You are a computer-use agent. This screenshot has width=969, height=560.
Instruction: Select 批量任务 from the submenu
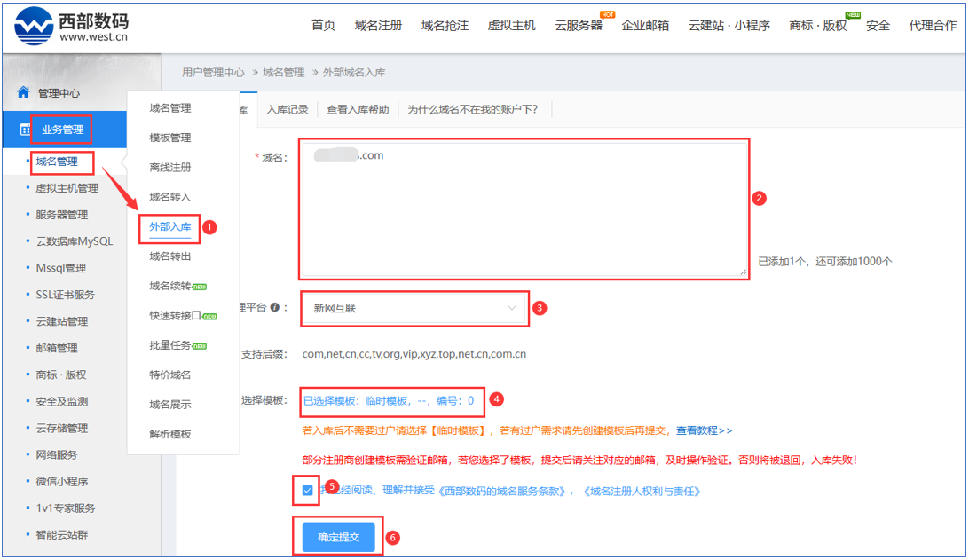(169, 345)
